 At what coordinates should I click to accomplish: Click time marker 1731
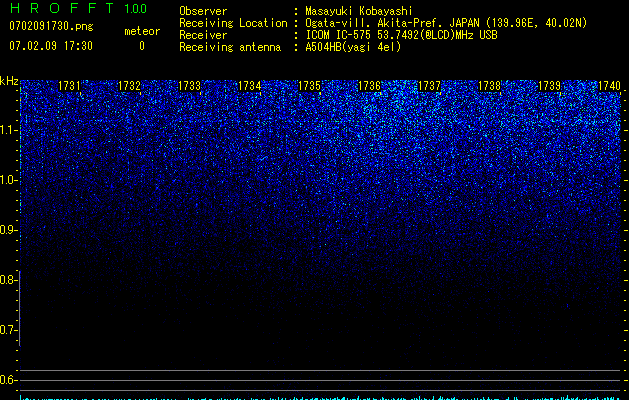(69, 86)
